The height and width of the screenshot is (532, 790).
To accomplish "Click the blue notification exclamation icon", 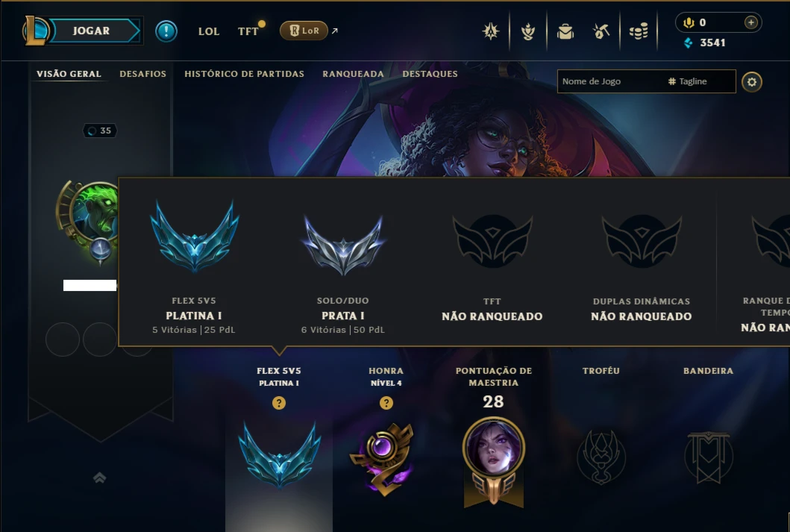I will (x=166, y=31).
